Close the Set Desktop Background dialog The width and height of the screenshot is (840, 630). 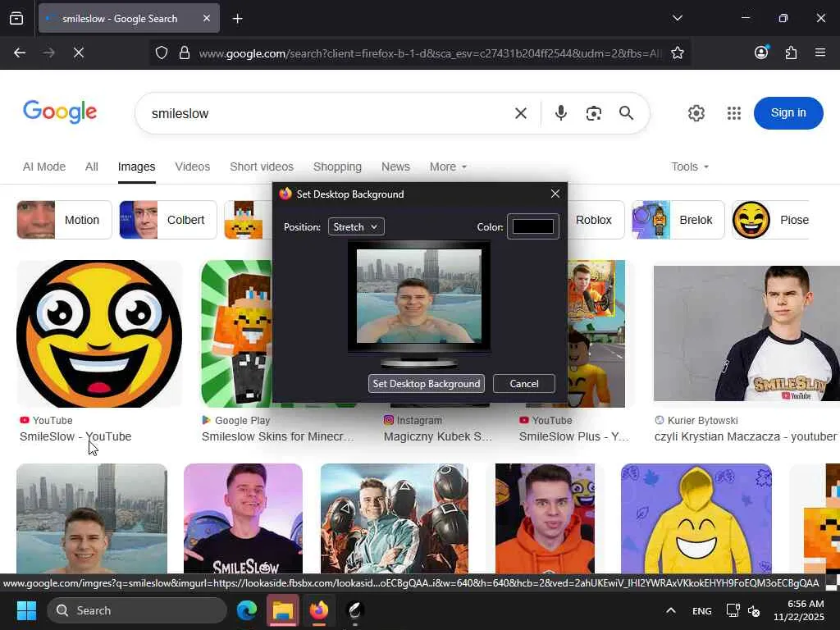[555, 194]
